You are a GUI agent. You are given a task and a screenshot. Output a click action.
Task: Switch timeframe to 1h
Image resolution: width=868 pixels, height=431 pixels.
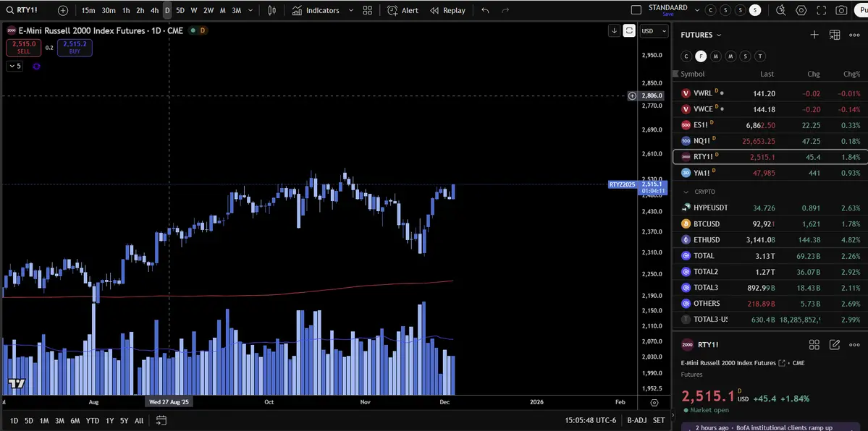point(126,11)
